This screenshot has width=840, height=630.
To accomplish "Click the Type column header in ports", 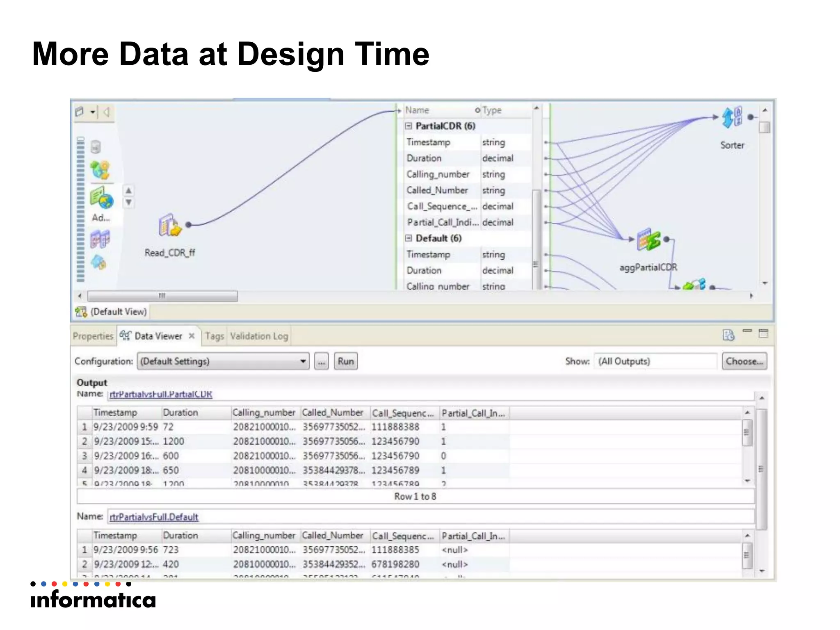I will 506,110.
